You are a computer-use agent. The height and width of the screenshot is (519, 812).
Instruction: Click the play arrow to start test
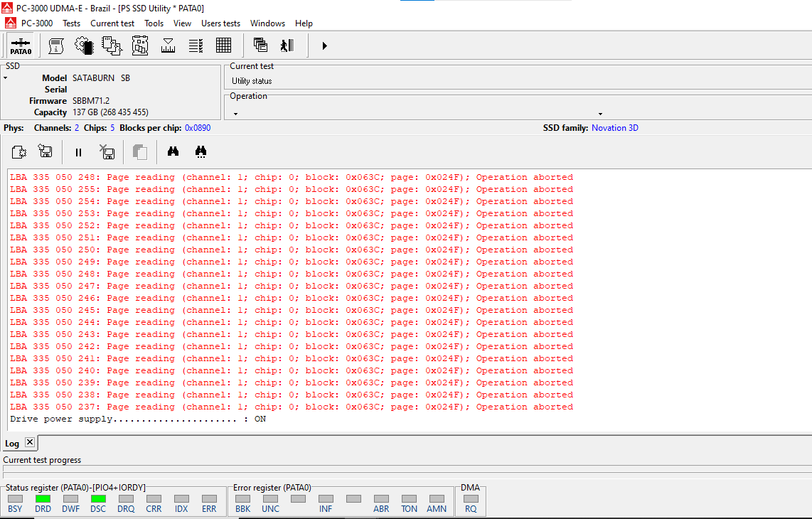point(324,46)
